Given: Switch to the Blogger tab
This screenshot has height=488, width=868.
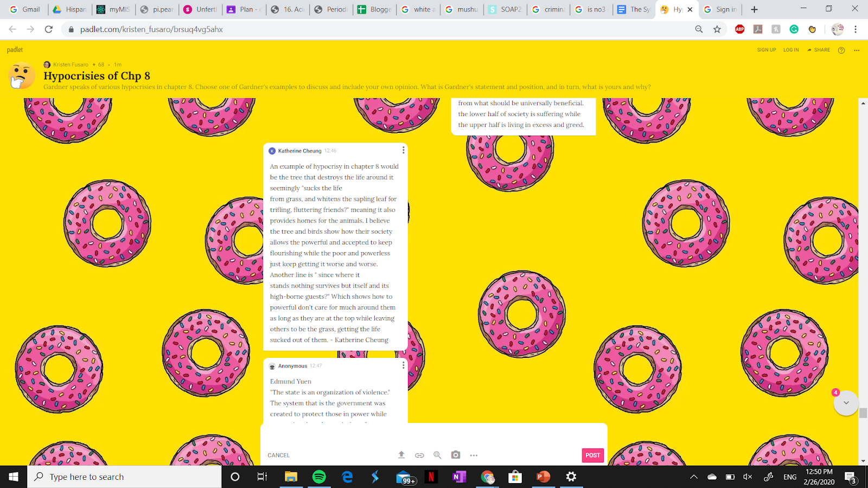Looking at the screenshot, I should (x=374, y=9).
